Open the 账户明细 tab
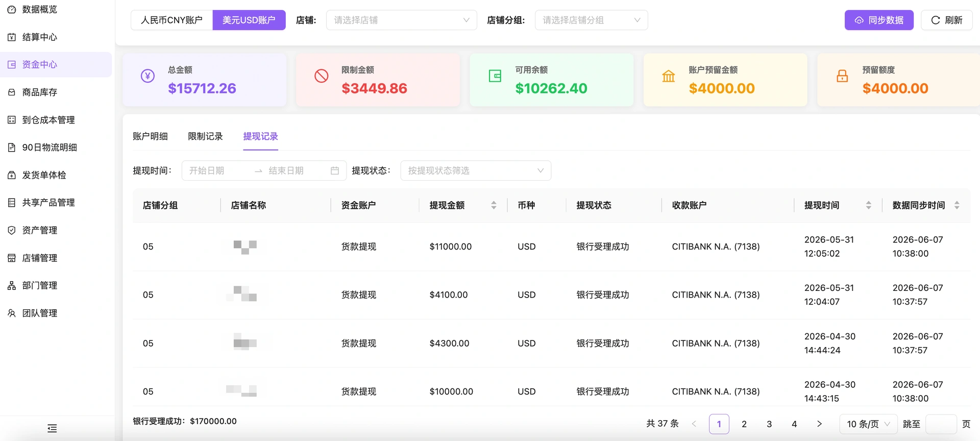Image resolution: width=980 pixels, height=441 pixels. point(150,136)
